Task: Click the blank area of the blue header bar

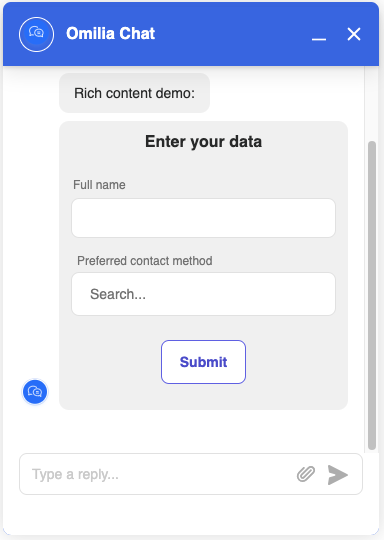Action: [232, 34]
